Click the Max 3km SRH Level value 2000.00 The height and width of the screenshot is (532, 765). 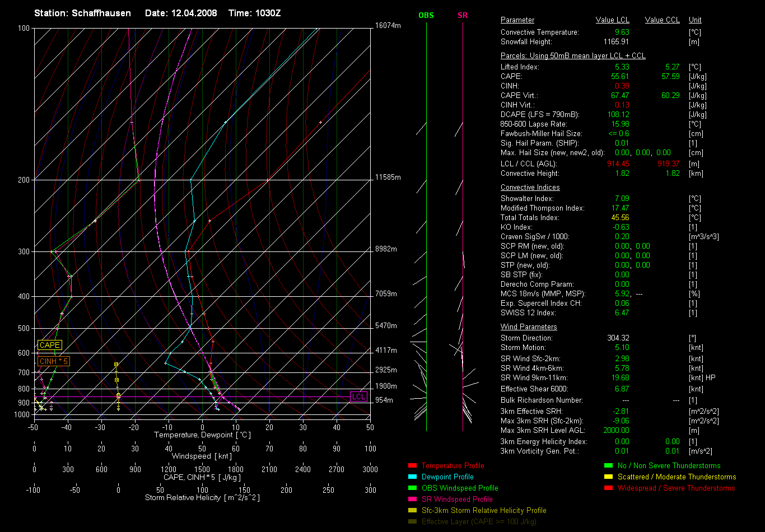click(617, 431)
